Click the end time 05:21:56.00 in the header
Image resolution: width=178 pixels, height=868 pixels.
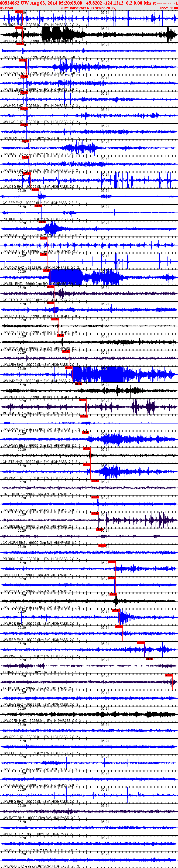coord(169,8)
